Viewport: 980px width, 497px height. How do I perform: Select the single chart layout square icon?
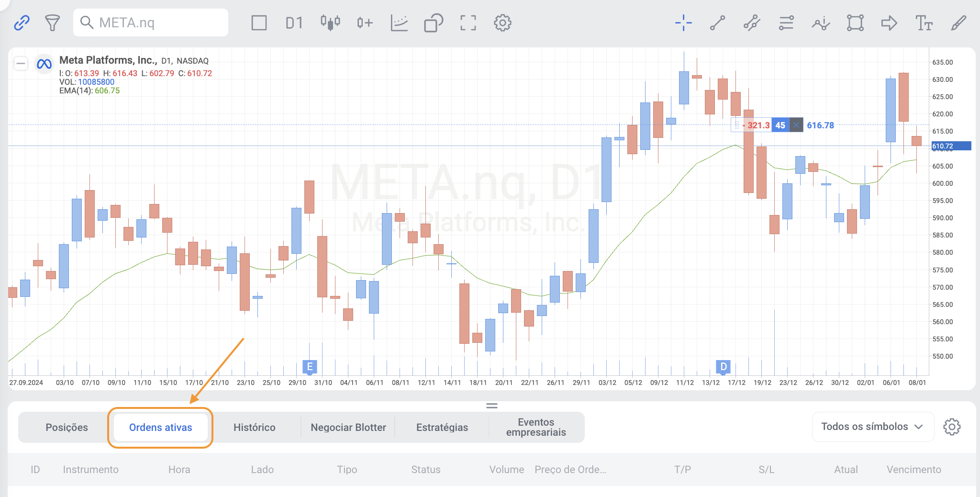click(259, 23)
